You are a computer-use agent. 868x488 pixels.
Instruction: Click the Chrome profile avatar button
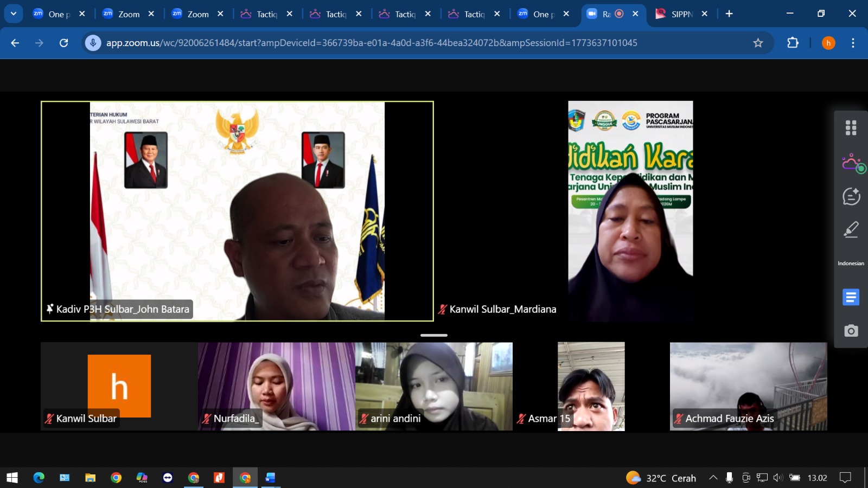coord(828,43)
